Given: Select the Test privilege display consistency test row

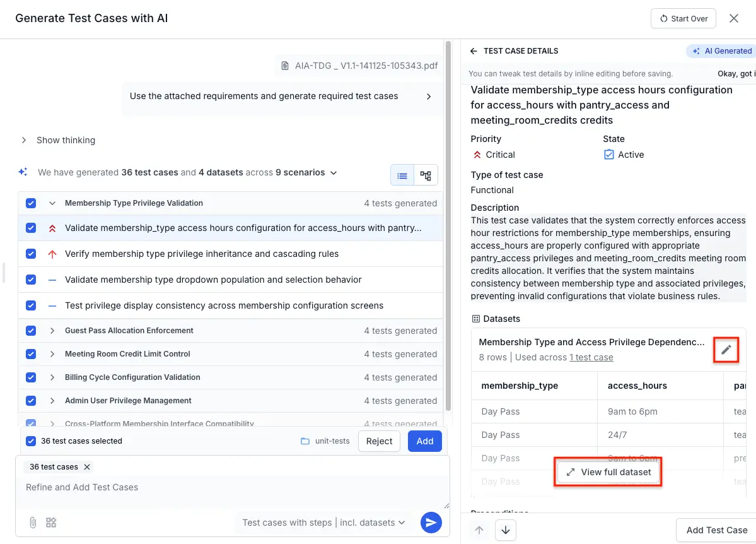Looking at the screenshot, I should pos(224,305).
